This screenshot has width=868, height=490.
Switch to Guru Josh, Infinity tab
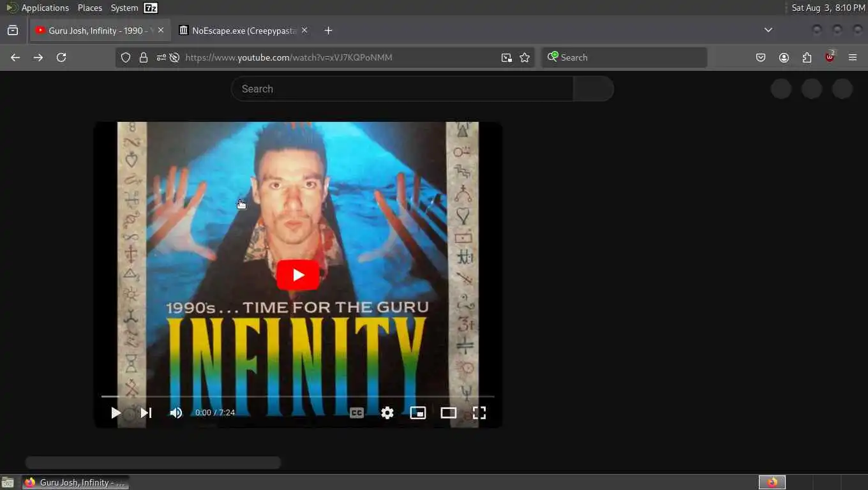pos(100,31)
